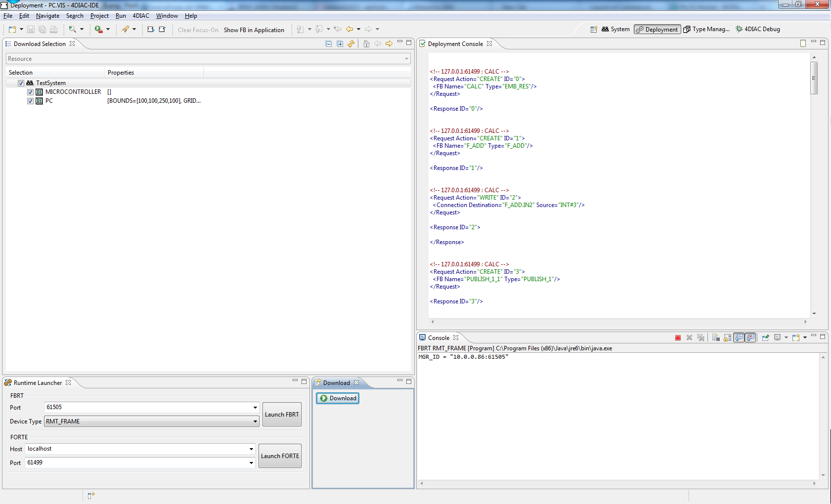Click Deployment Console vertical scrollbar thumb
Image resolution: width=831 pixels, height=504 pixels.
814,78
